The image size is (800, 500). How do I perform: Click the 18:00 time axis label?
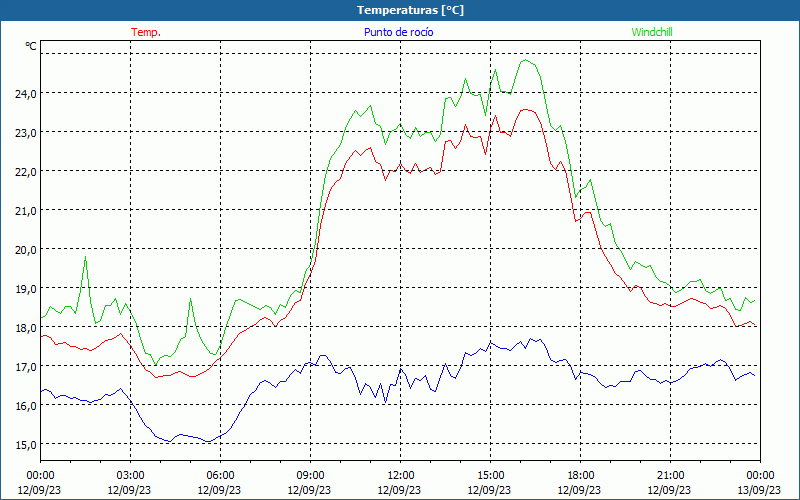[581, 476]
